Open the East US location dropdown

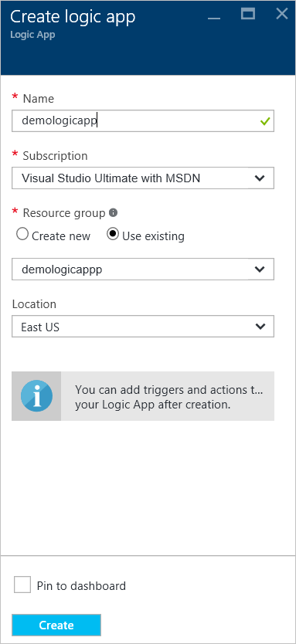click(x=143, y=327)
